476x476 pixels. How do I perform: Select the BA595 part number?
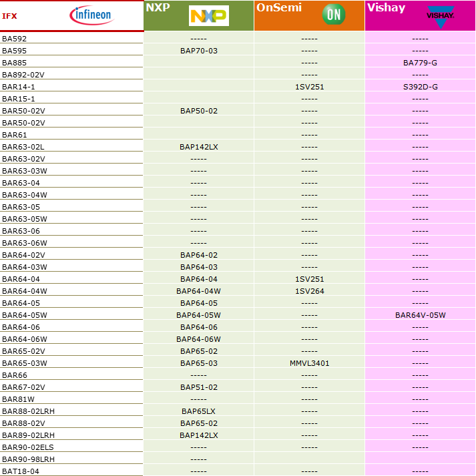click(14, 51)
